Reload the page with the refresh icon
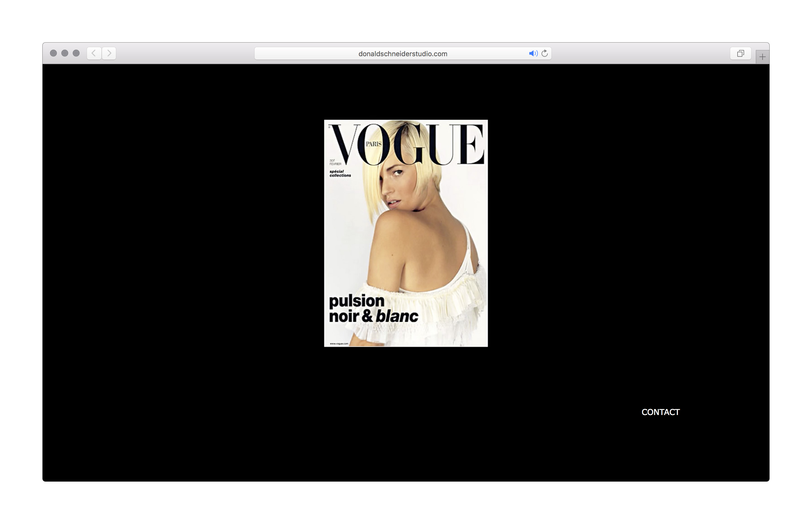This screenshot has height=524, width=812. click(x=545, y=53)
